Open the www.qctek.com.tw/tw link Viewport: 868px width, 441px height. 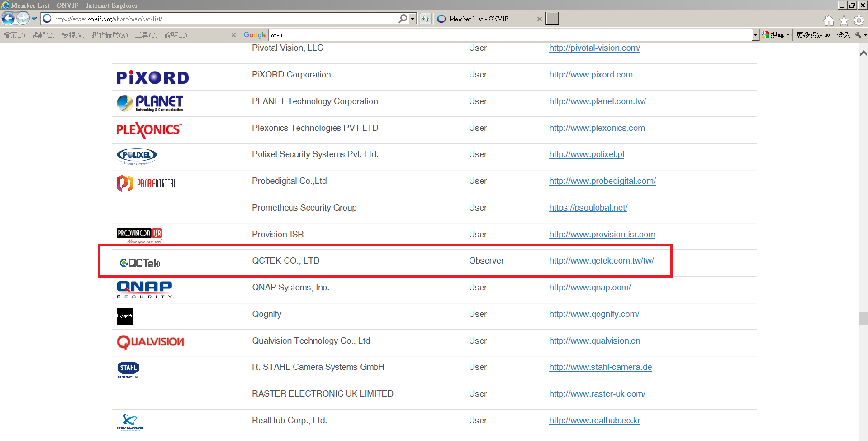(601, 261)
